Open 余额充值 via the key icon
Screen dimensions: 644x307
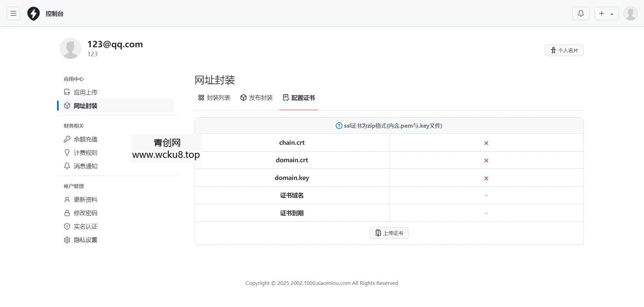(x=67, y=139)
